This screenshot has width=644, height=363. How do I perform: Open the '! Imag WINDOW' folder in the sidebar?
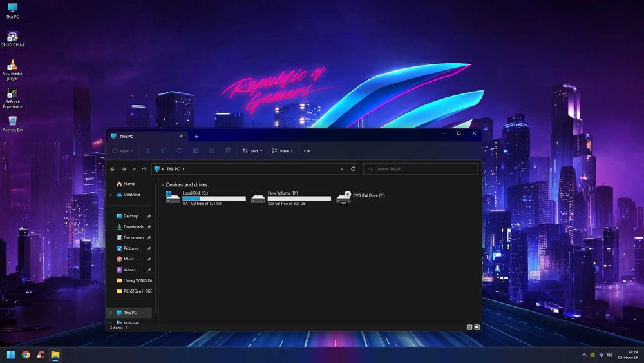[x=134, y=280]
